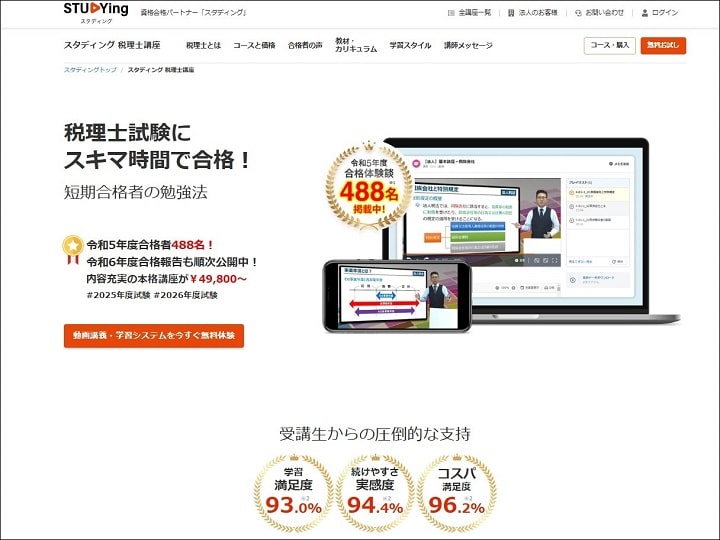Click the #2025年度試験 hashtag
The image size is (720, 540).
click(118, 295)
